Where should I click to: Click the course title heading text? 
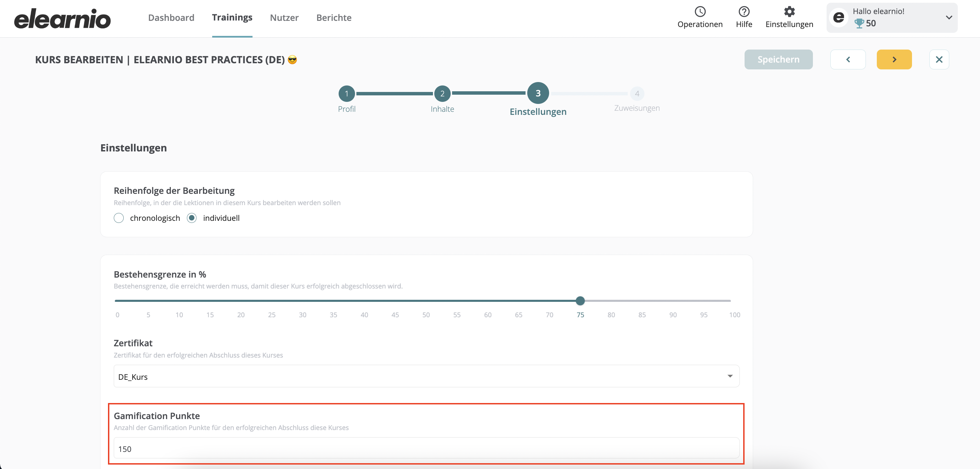click(x=166, y=60)
